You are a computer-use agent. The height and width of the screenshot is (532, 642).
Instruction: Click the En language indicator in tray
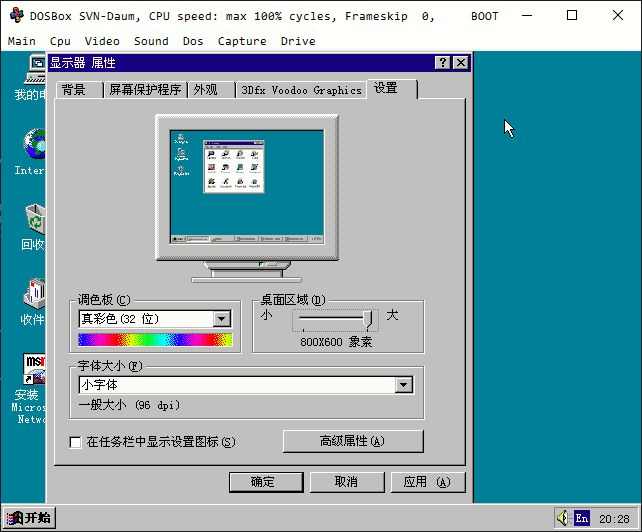(x=581, y=518)
